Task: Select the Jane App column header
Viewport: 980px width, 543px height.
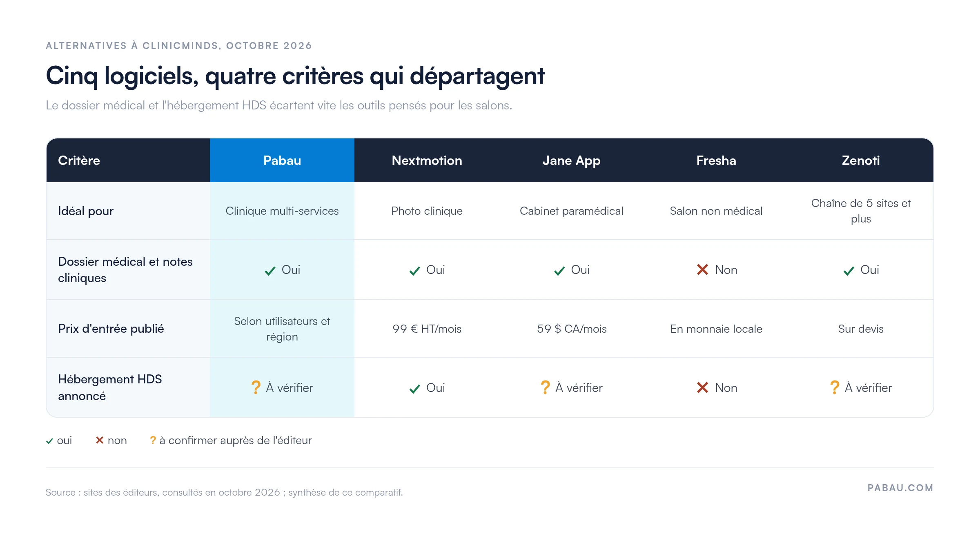Action: pos(571,160)
